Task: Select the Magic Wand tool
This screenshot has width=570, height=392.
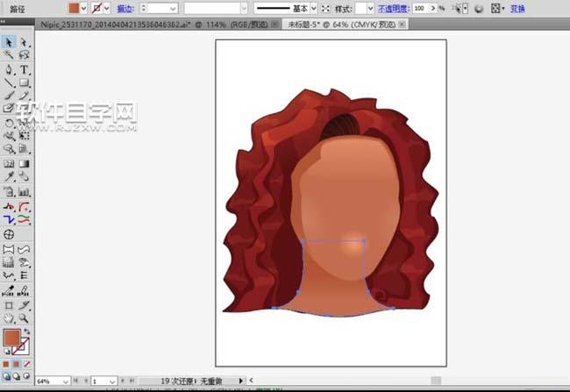Action: pyautogui.click(x=9, y=55)
